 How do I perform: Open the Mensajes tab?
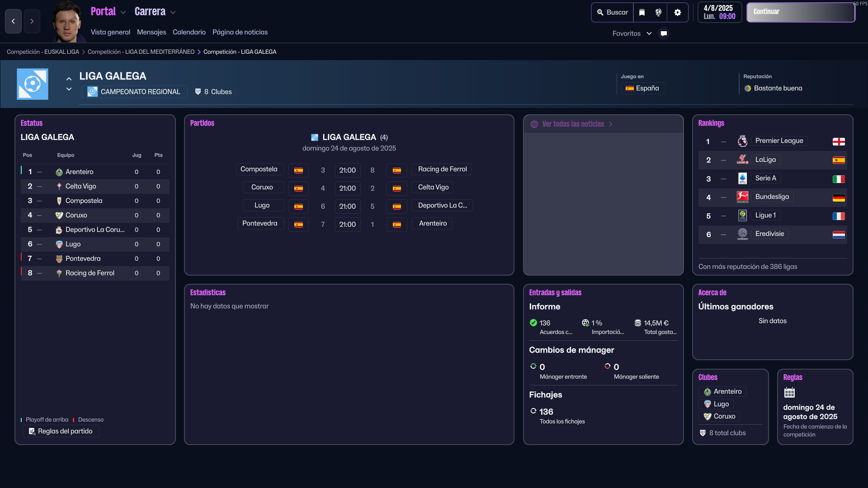[151, 32]
